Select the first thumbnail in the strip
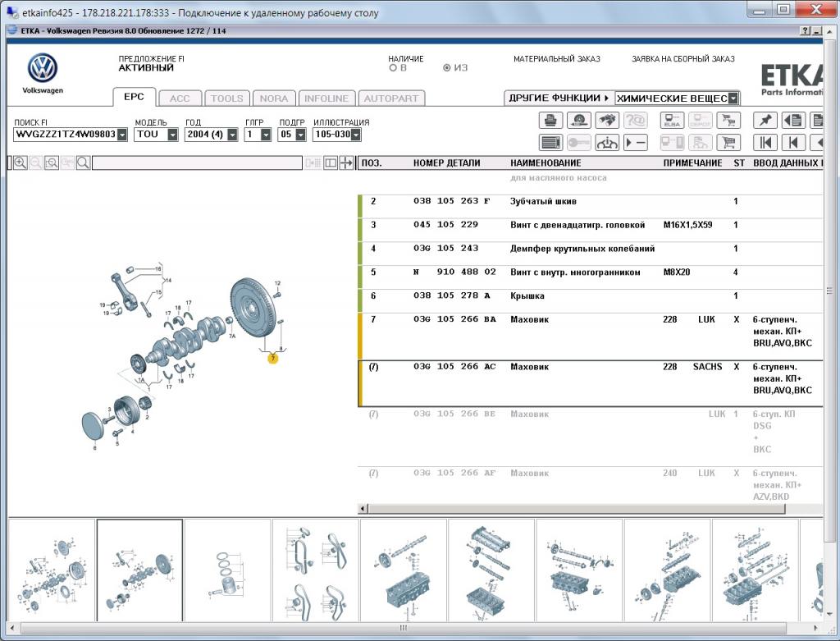This screenshot has width=840, height=641. click(x=52, y=570)
